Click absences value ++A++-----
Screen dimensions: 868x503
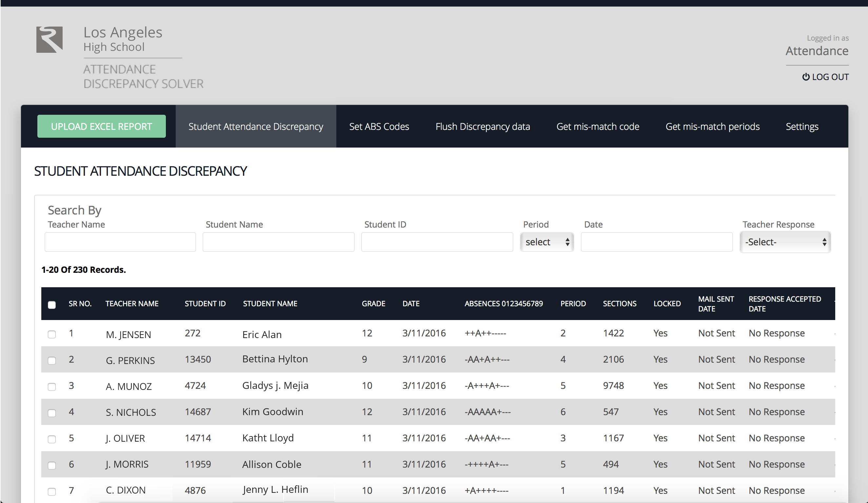[485, 333]
